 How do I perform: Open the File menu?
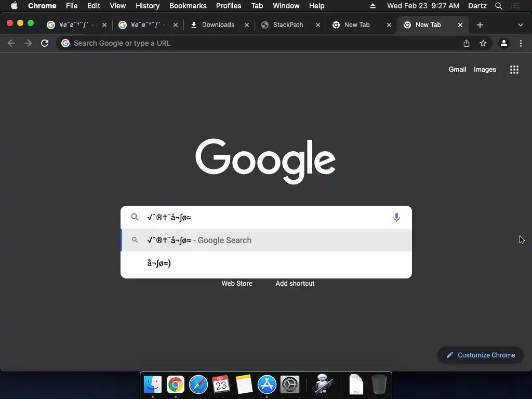click(72, 6)
